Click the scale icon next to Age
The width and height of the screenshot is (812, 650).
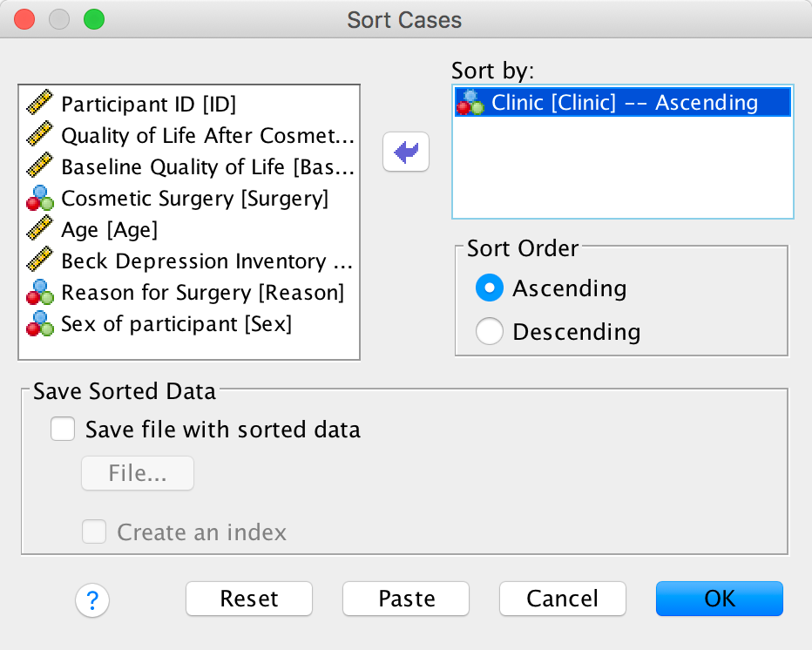click(x=39, y=230)
